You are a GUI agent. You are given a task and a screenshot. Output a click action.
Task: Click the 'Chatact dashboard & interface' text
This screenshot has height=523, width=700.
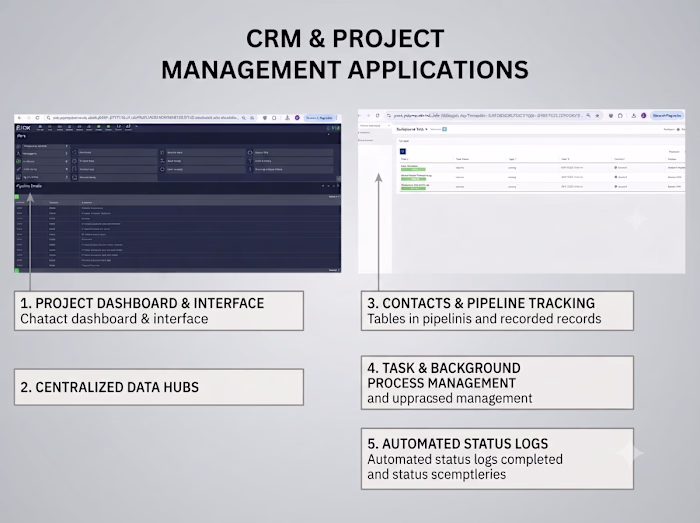[114, 319]
